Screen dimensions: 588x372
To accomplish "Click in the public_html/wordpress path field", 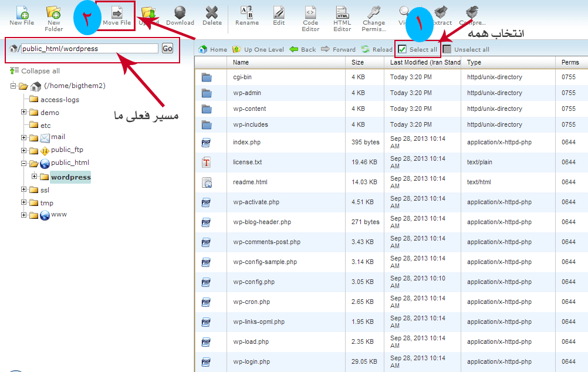I will pyautogui.click(x=90, y=48).
